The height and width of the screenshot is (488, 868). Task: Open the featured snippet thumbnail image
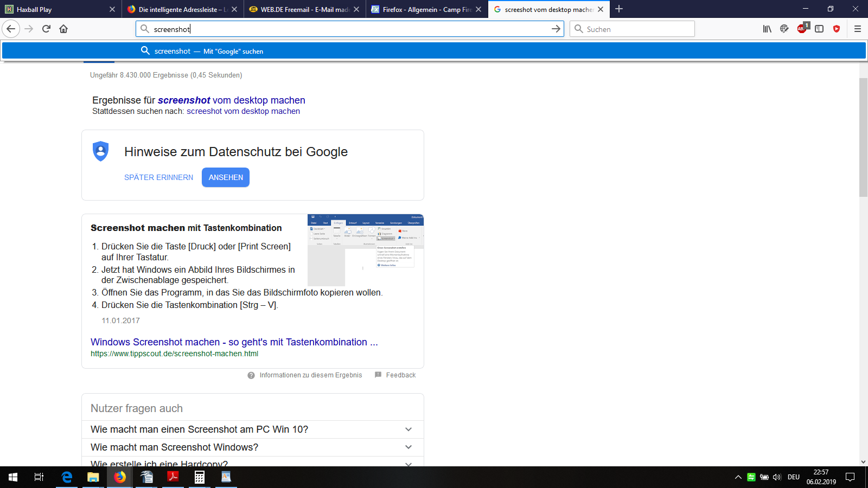pyautogui.click(x=366, y=250)
